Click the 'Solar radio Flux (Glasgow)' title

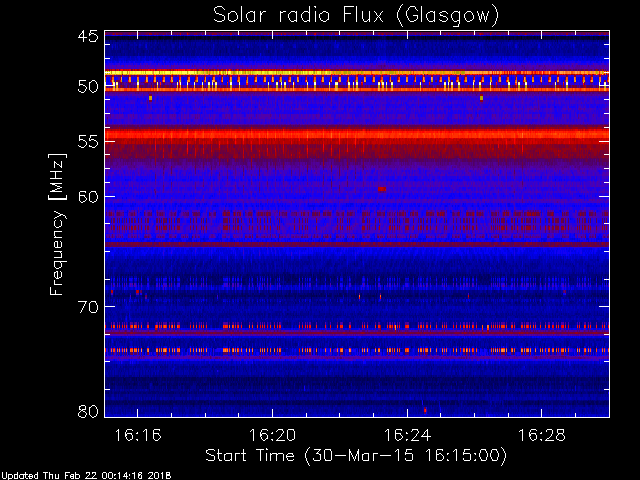pyautogui.click(x=356, y=16)
